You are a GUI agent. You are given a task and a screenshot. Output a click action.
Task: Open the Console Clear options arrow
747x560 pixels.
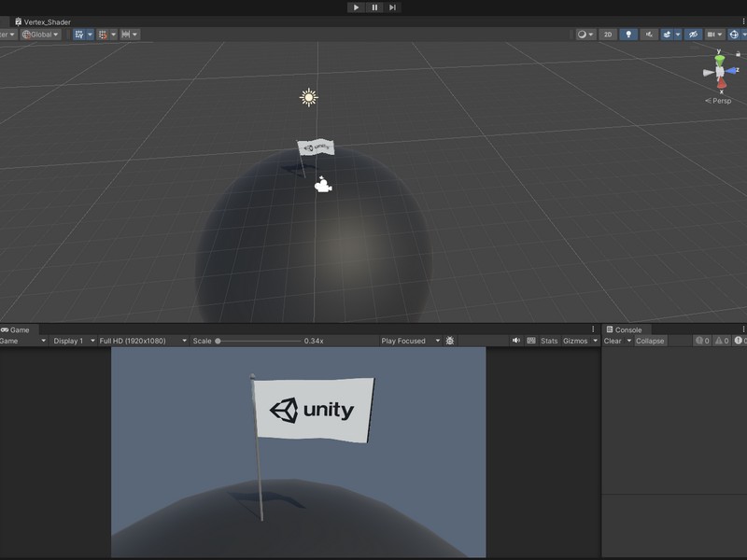click(628, 341)
